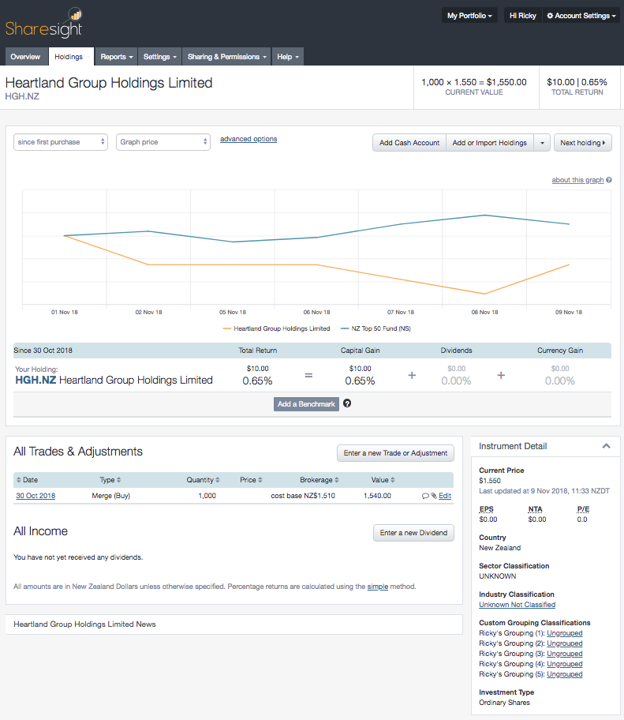Click the 08 Nov 18 low point on orange line
624x720 pixels.
coord(485,294)
